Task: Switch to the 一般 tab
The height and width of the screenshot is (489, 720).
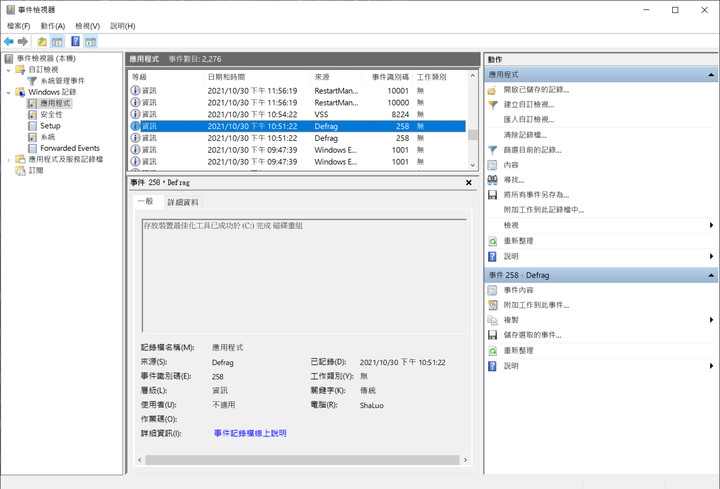Action: tap(146, 202)
